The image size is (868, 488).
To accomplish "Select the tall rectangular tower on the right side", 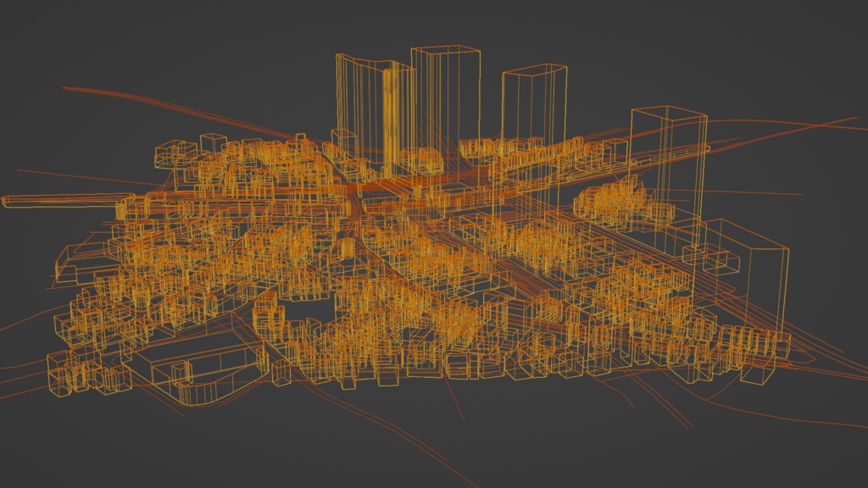I will point(670,169).
